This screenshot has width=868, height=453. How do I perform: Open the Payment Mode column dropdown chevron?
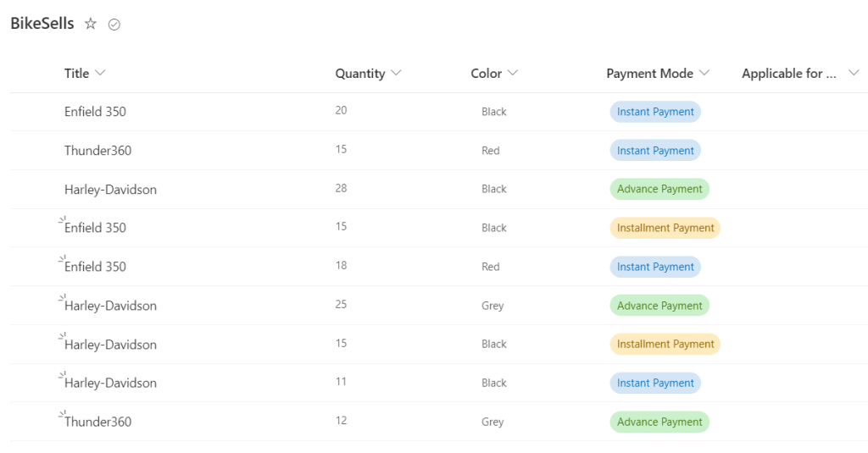704,73
